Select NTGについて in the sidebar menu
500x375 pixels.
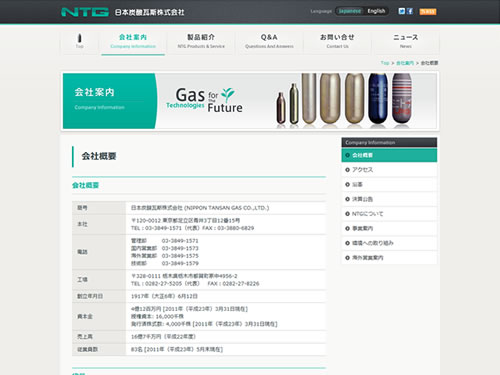point(389,214)
